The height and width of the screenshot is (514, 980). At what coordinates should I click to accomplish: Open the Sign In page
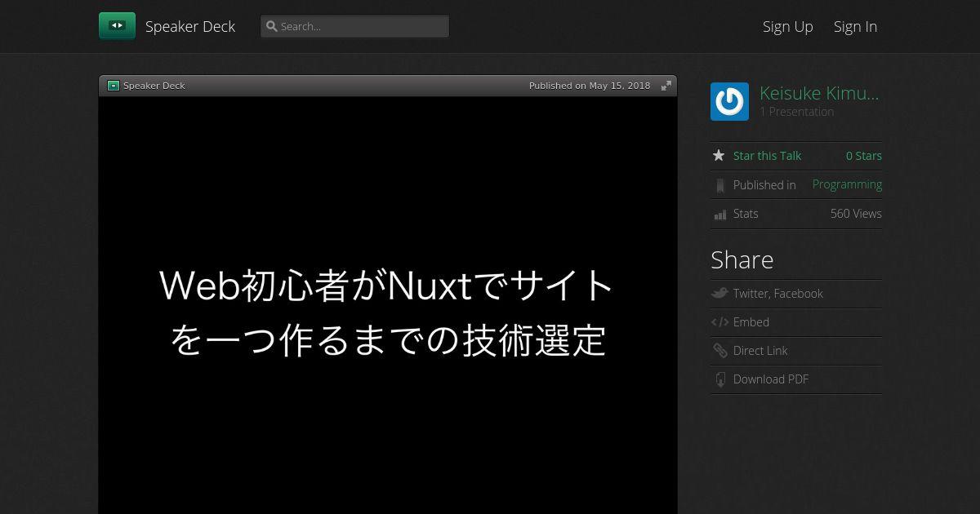point(855,26)
